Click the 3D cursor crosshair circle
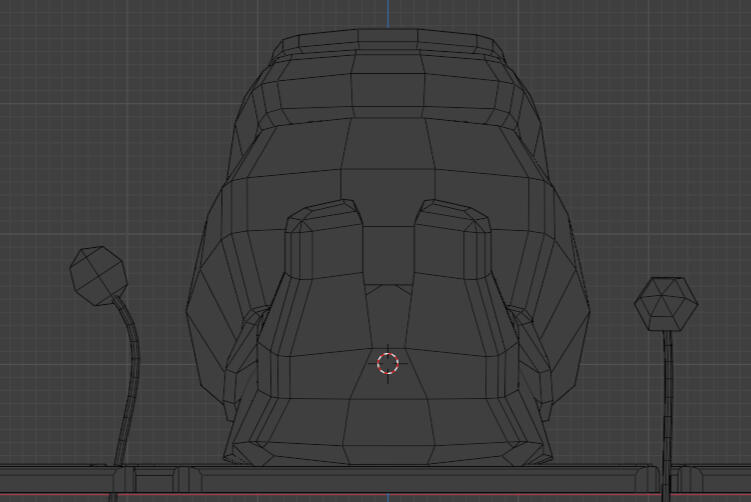751x502 pixels. [x=388, y=363]
